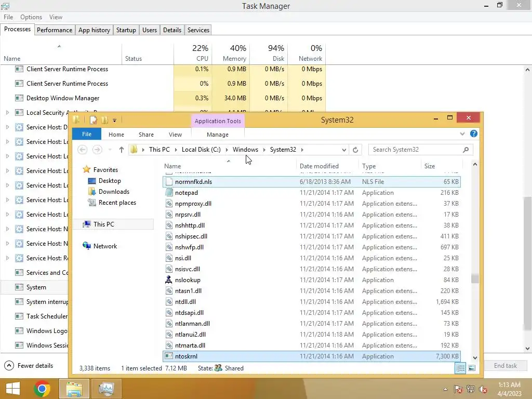Click the clock showing 1:13 AM
Image resolution: width=532 pixels, height=399 pixels.
pos(509,385)
